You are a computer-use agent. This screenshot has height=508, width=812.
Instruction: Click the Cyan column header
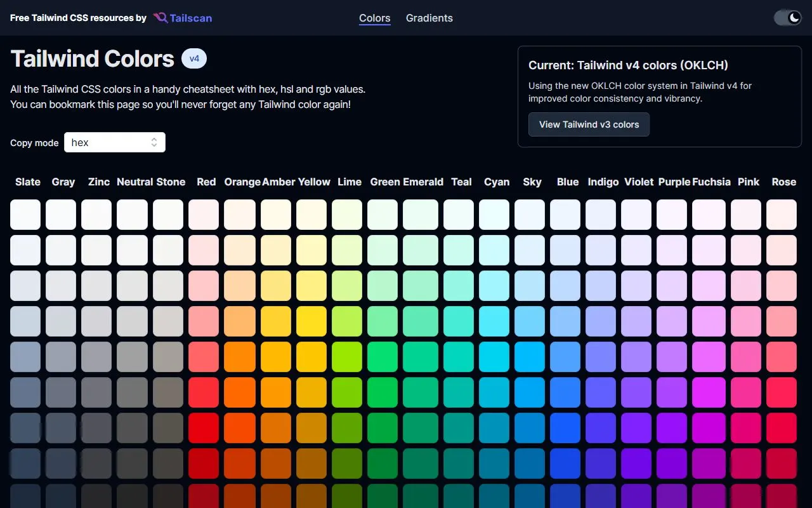[x=497, y=182]
